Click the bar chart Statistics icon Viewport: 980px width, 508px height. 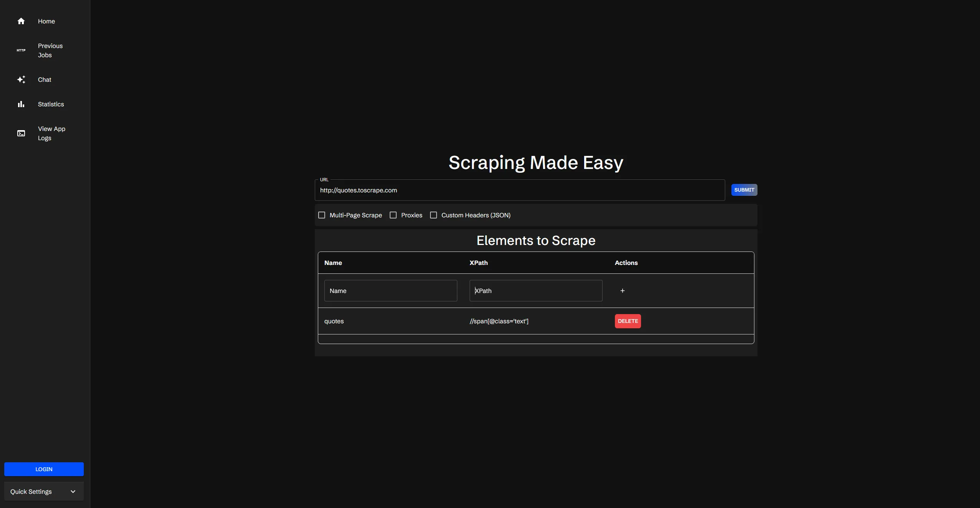21,104
